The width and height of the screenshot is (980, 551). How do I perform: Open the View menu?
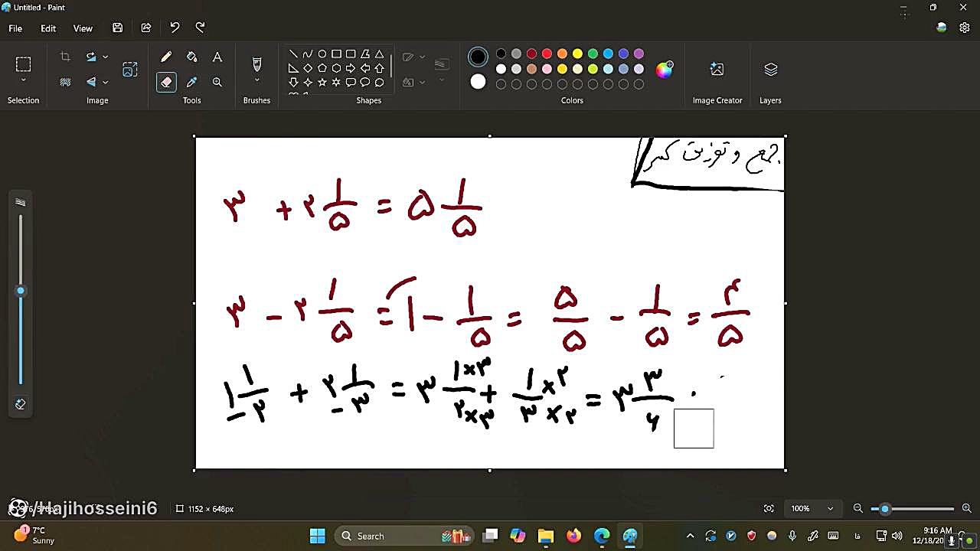click(x=83, y=28)
